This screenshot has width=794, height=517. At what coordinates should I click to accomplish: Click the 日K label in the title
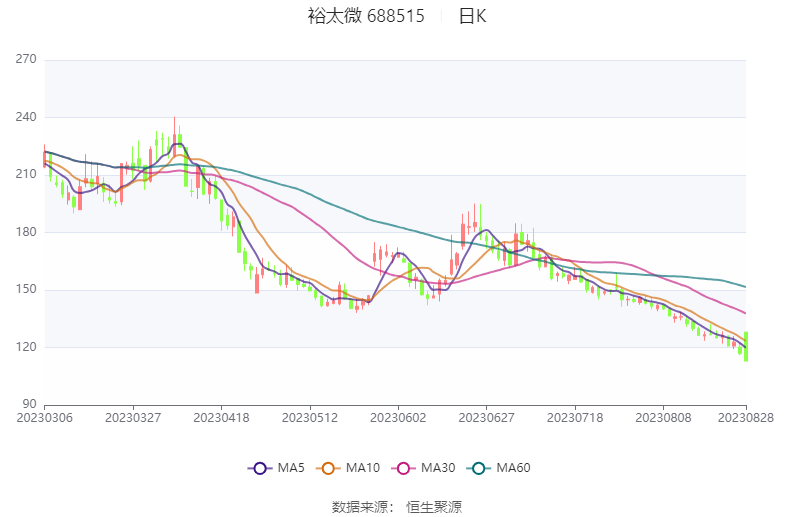[x=472, y=16]
